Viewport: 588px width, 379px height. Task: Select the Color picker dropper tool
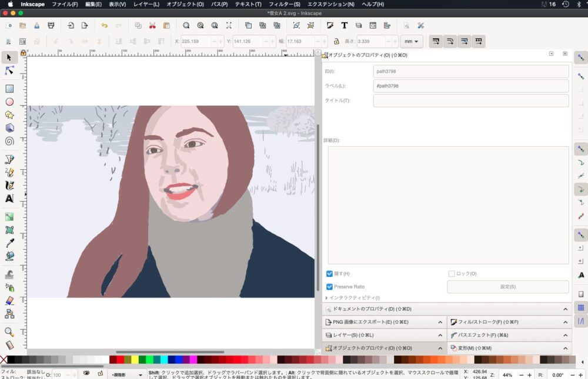coord(9,243)
